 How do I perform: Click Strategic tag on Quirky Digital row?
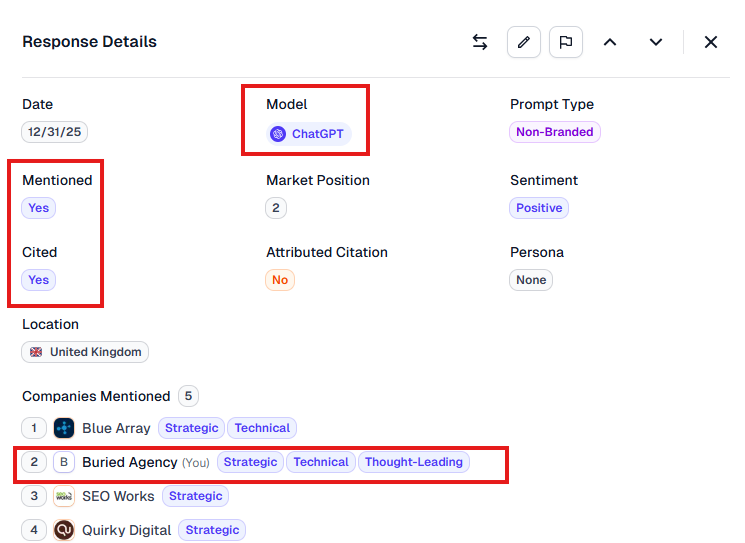tap(212, 530)
